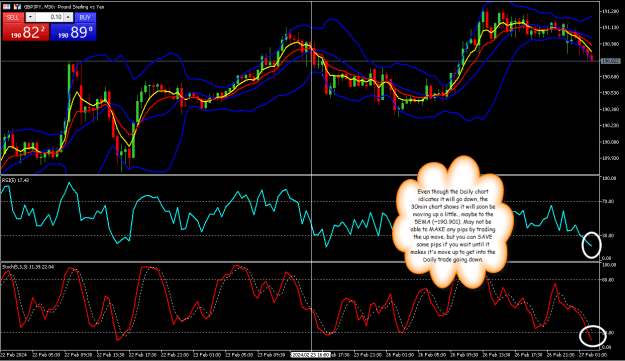Click the 190.89 buy price tile
The height and width of the screenshot is (361, 625).
click(73, 32)
